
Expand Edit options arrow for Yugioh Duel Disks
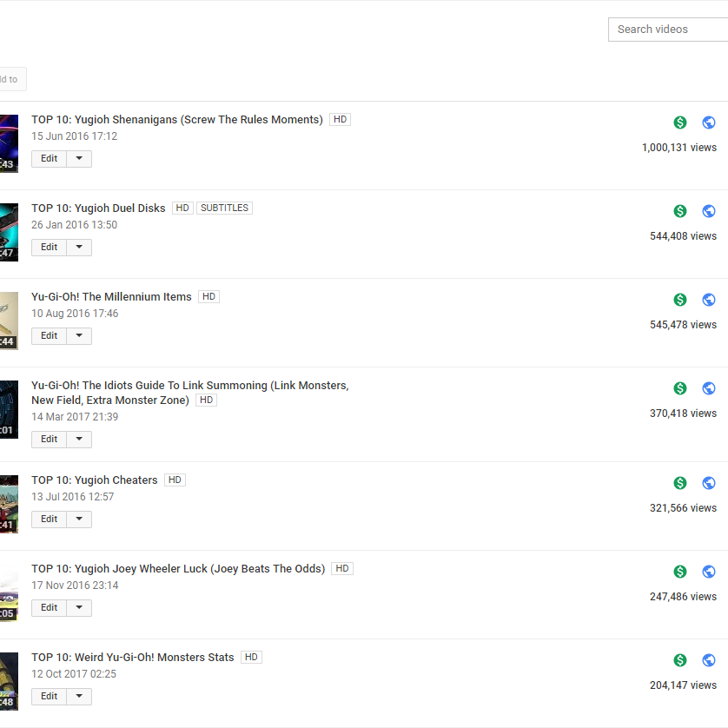[x=79, y=248]
